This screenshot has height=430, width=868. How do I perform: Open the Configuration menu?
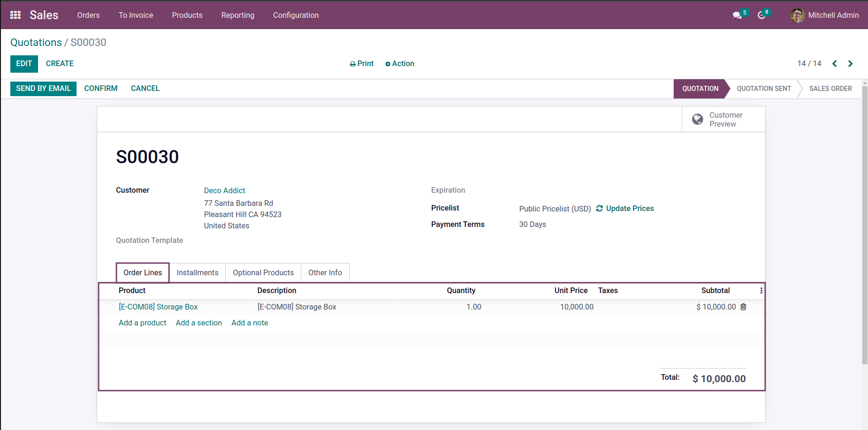[296, 15]
